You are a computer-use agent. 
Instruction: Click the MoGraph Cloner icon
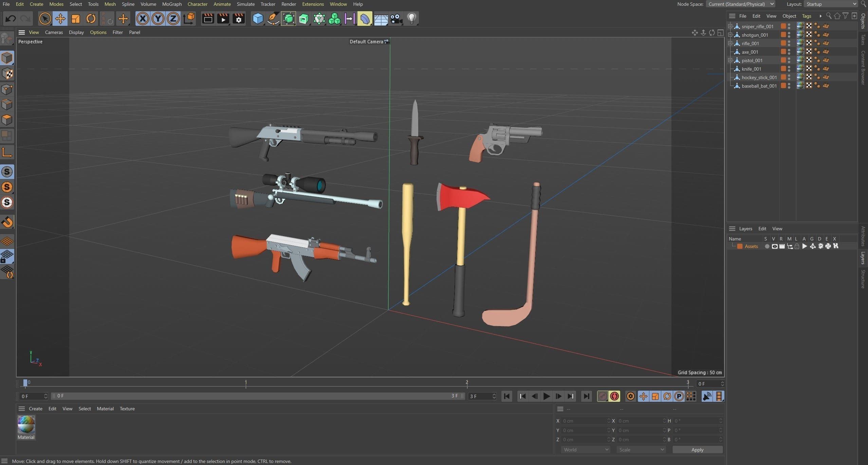[x=334, y=19]
